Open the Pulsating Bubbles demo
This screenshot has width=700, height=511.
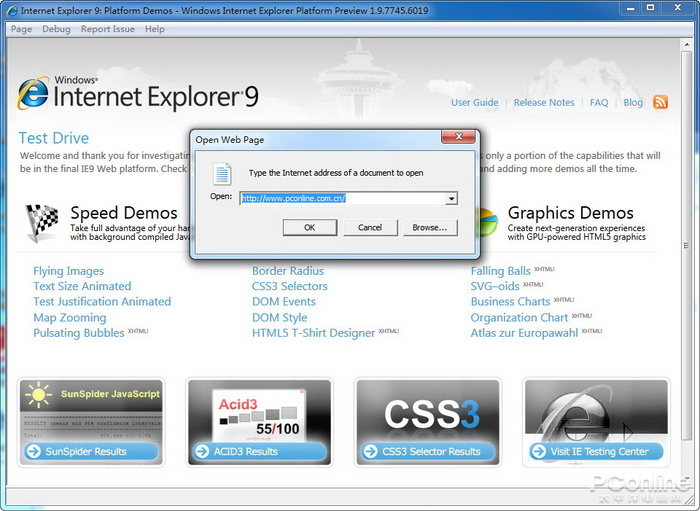79,333
